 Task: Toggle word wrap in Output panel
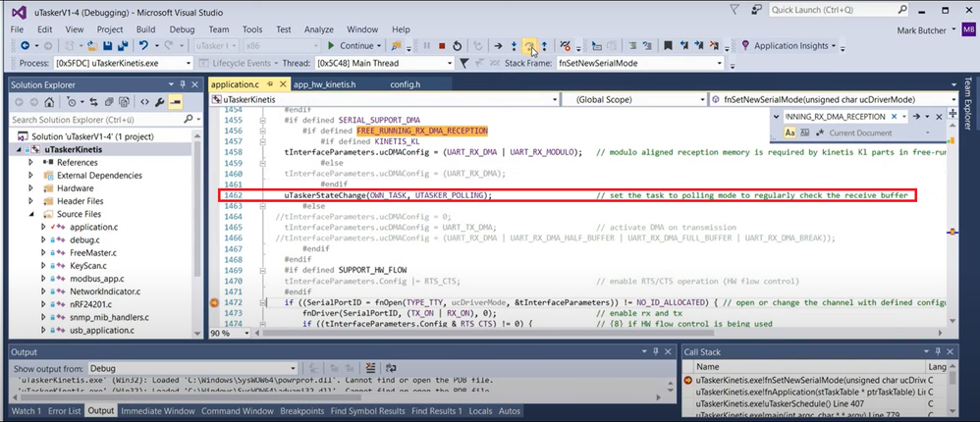(x=391, y=368)
